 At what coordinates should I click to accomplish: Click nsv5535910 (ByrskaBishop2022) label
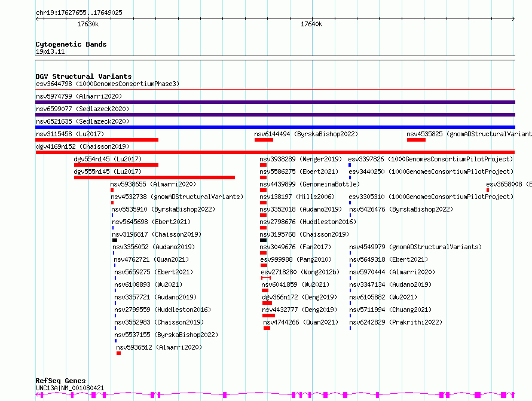click(163, 209)
